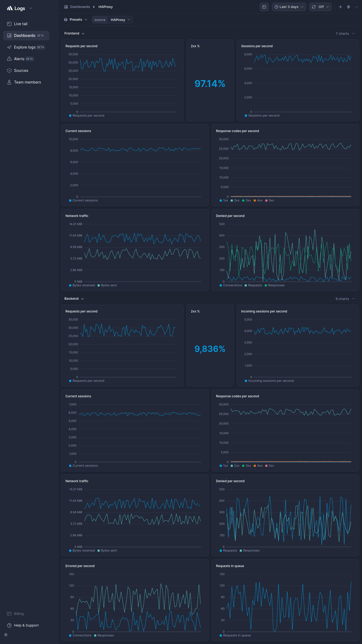Click the plus icon to add chart
The height and width of the screenshot is (644, 362).
[x=340, y=7]
